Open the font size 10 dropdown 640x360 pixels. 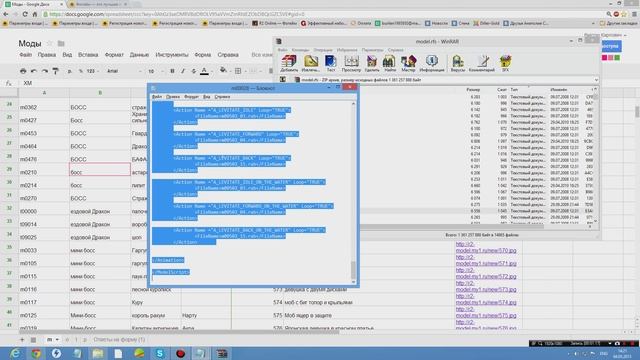pyautogui.click(x=156, y=71)
